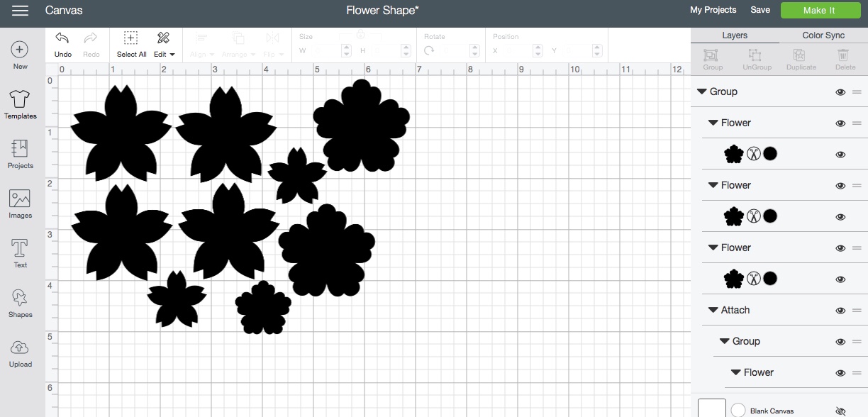Switch to the Layers tab
This screenshot has height=417, width=868.
click(735, 35)
